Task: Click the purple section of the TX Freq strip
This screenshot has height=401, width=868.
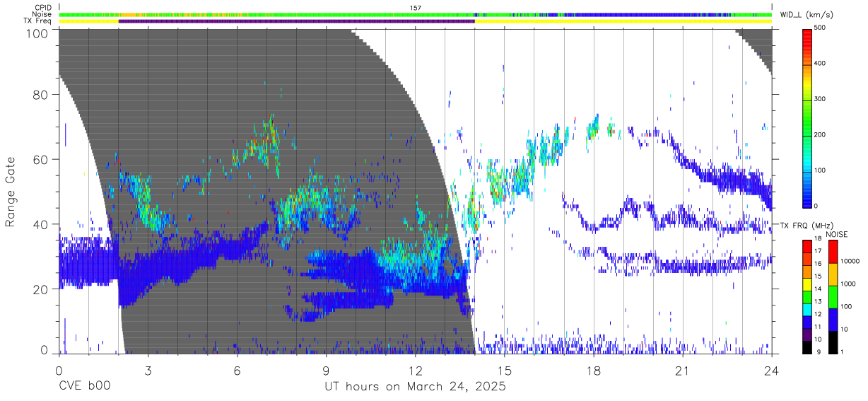Action: [x=297, y=21]
